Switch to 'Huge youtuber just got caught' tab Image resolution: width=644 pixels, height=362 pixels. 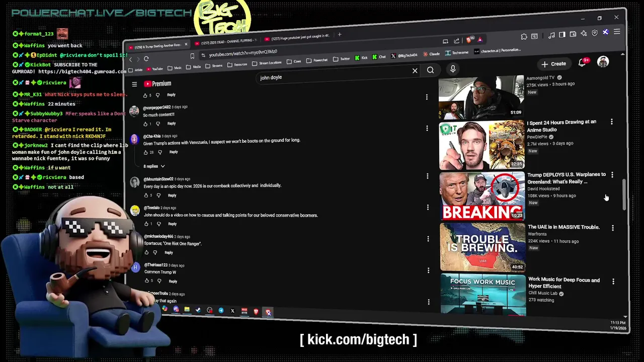click(x=297, y=38)
